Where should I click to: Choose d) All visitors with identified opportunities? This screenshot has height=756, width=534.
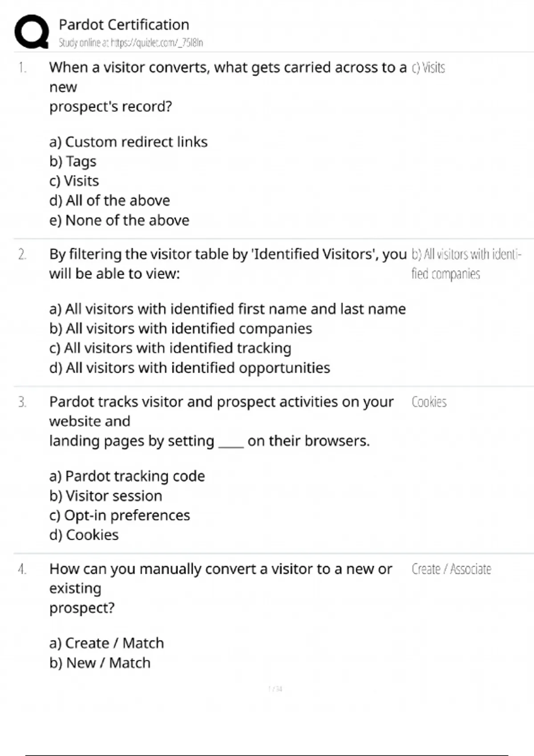190,368
